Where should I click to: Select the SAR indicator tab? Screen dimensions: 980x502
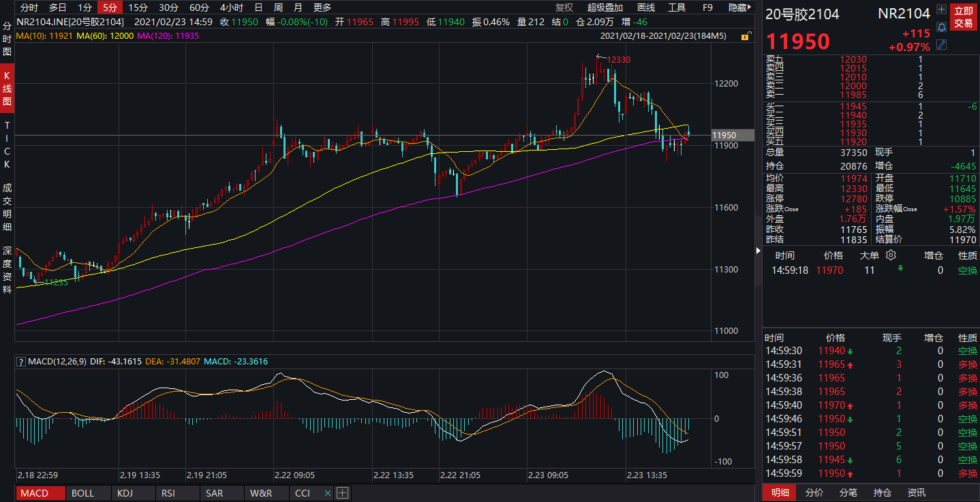[222, 493]
